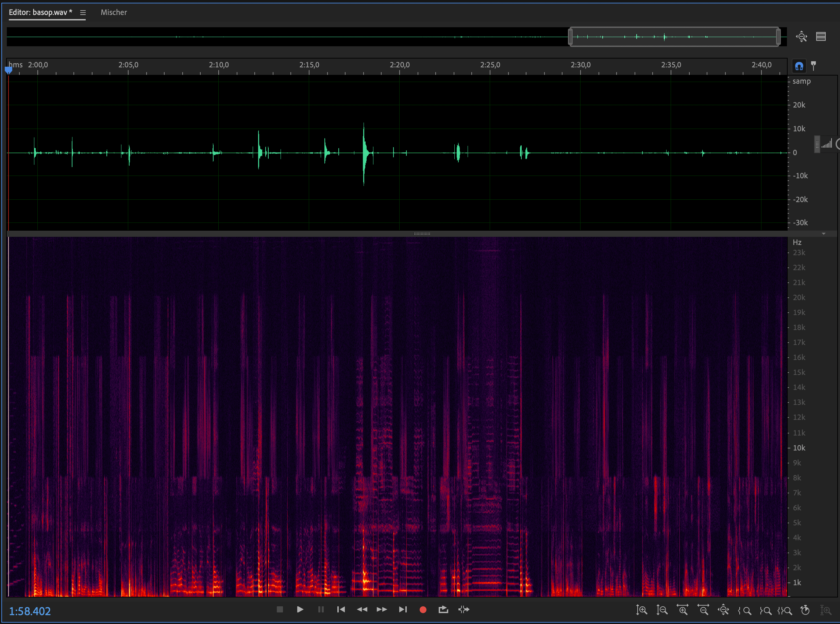The image size is (840, 624).
Task: Click the Zoom to Selection icon
Action: click(785, 610)
